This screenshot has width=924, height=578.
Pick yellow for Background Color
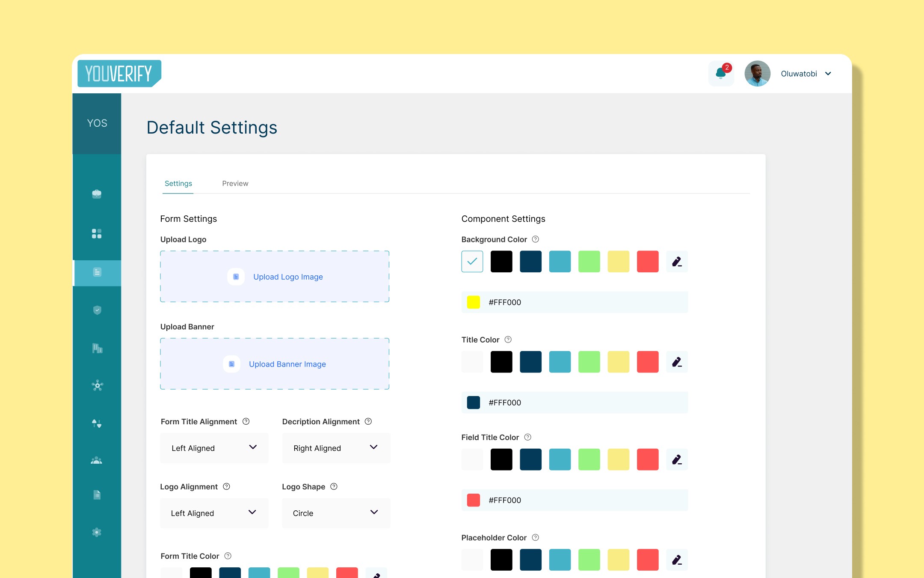coord(618,262)
